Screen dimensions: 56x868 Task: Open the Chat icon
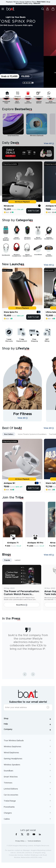(49, 93)
